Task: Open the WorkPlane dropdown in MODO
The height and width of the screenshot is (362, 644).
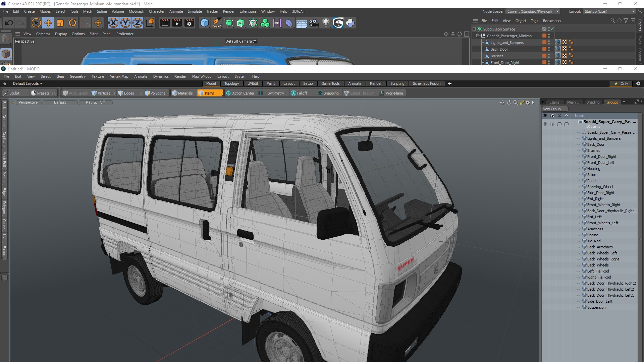Action: click(x=392, y=93)
